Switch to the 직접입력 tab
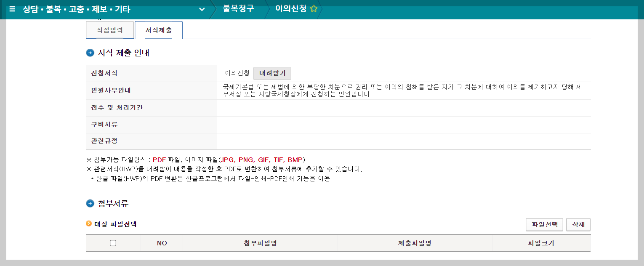Screen dimensions: 644x266 (x=109, y=29)
